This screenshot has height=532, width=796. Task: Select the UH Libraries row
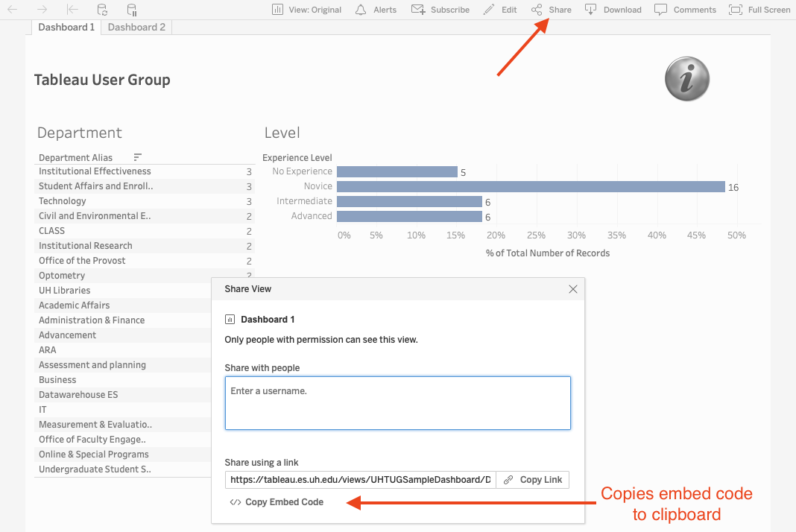pos(123,291)
